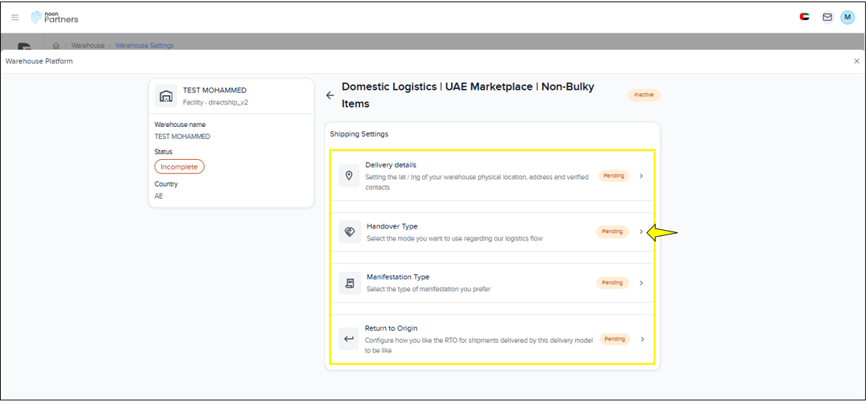Expand the Return to Origin chevron
Screen dimensions: 868x401
click(642, 339)
